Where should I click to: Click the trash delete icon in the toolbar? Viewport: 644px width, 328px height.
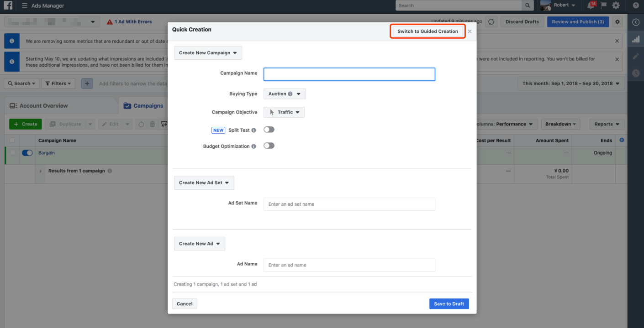[x=152, y=124]
